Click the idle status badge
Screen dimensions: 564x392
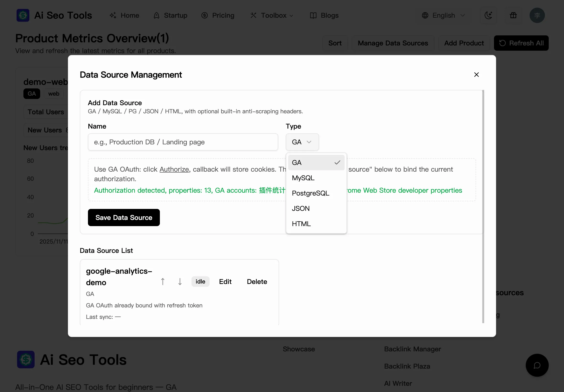[200, 282]
